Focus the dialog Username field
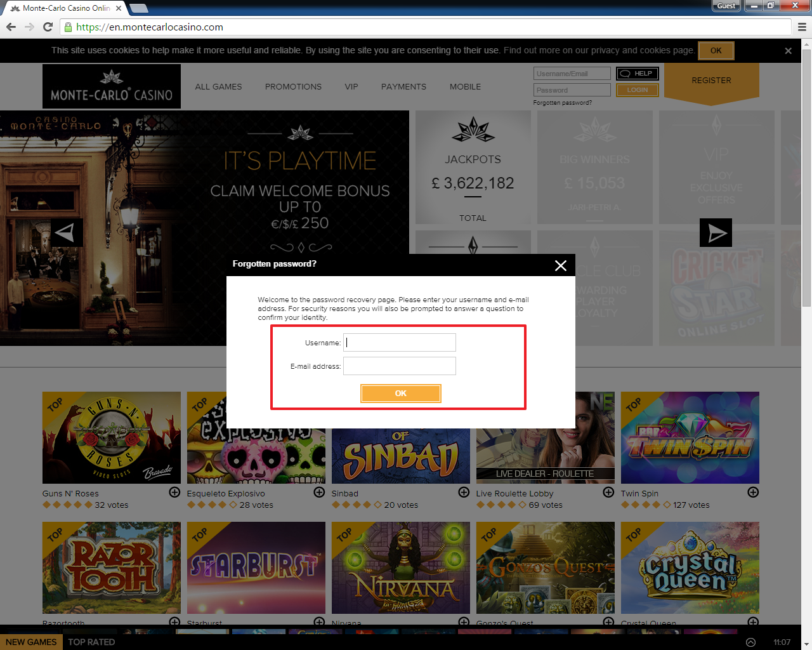 pyautogui.click(x=400, y=343)
